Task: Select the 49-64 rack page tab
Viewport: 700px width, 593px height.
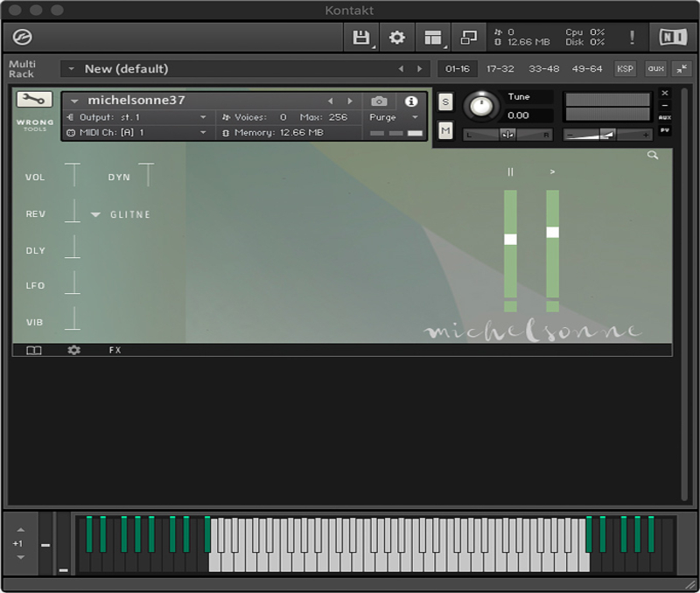Action: tap(587, 69)
